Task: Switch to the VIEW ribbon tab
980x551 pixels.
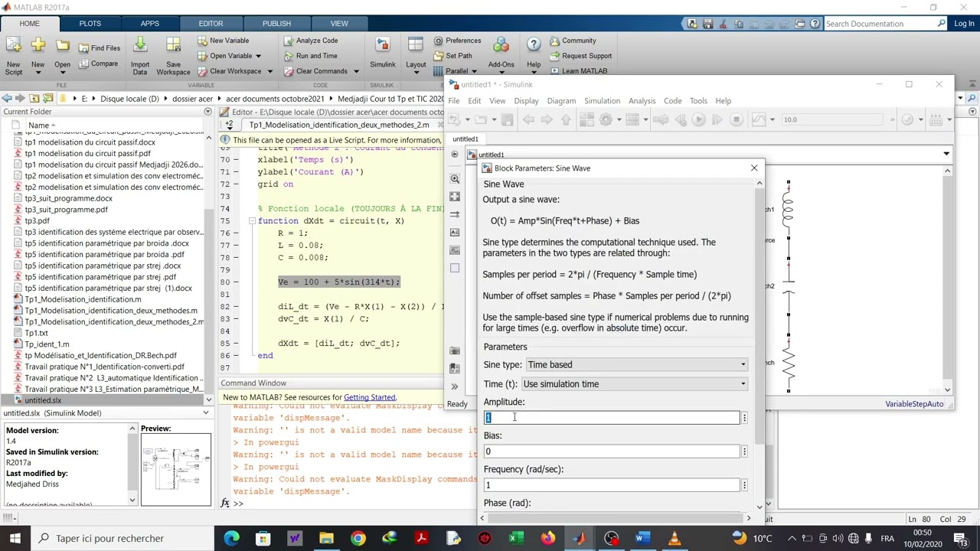Action: pos(339,24)
